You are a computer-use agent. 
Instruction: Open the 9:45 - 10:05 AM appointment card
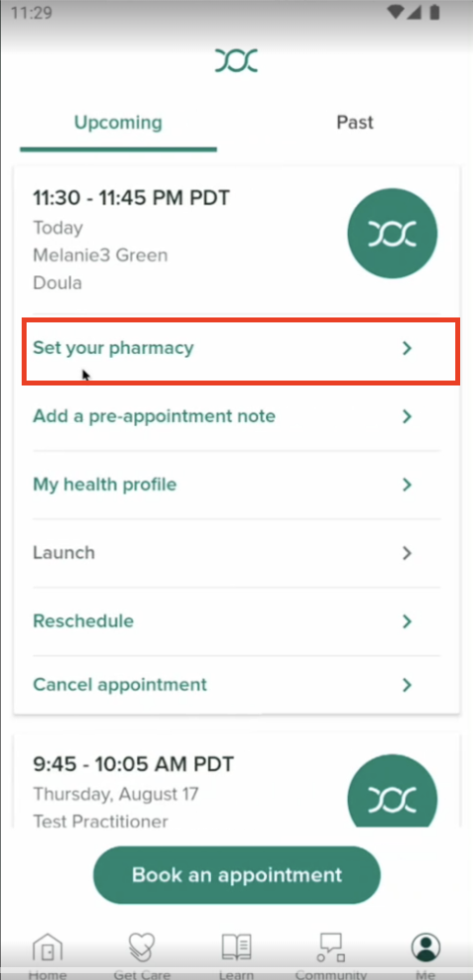coord(236,781)
